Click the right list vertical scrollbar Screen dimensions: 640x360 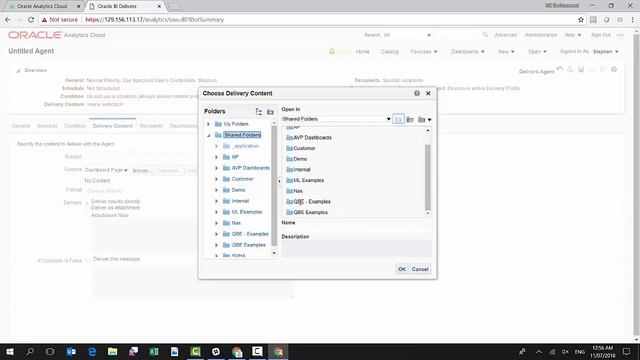click(428, 177)
